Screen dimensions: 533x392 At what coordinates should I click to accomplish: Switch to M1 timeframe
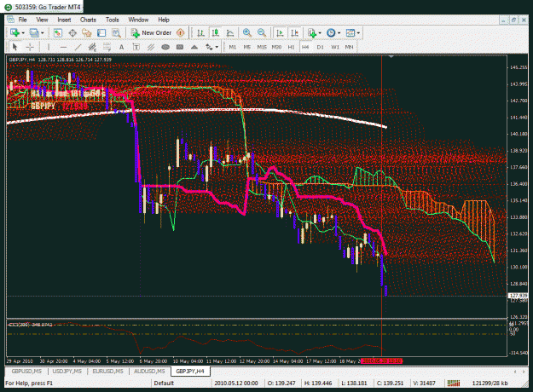[x=233, y=47]
